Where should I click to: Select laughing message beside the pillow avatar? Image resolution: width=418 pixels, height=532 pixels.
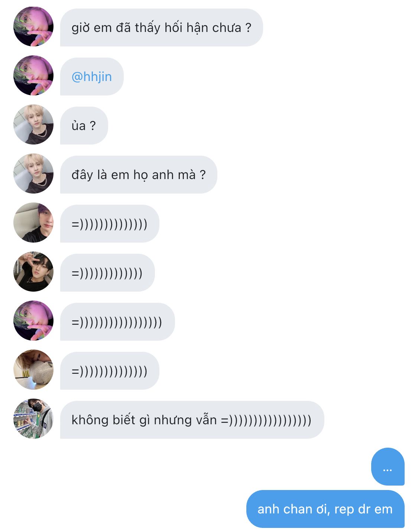point(110,371)
